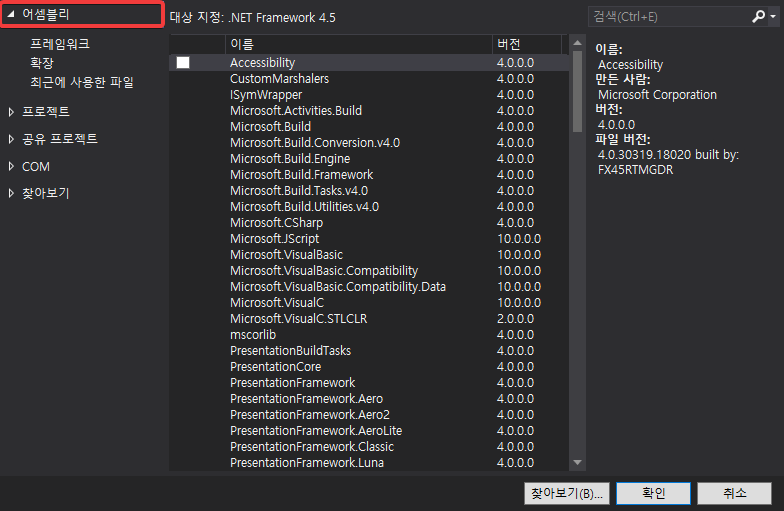Select PresentationFramework.AeroLite row

tap(369, 430)
